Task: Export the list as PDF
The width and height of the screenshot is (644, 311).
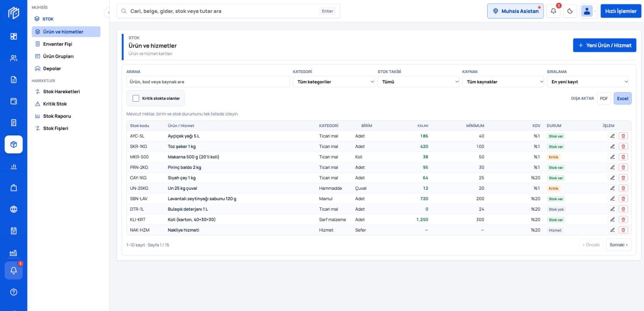Action: click(x=604, y=98)
